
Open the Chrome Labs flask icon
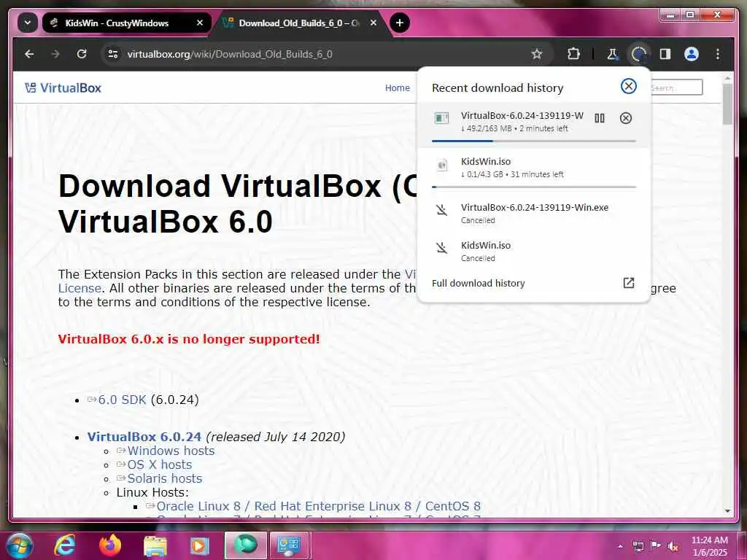tap(612, 54)
